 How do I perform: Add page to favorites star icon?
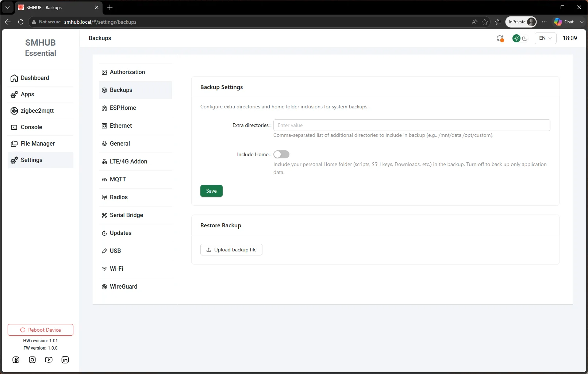(485, 22)
